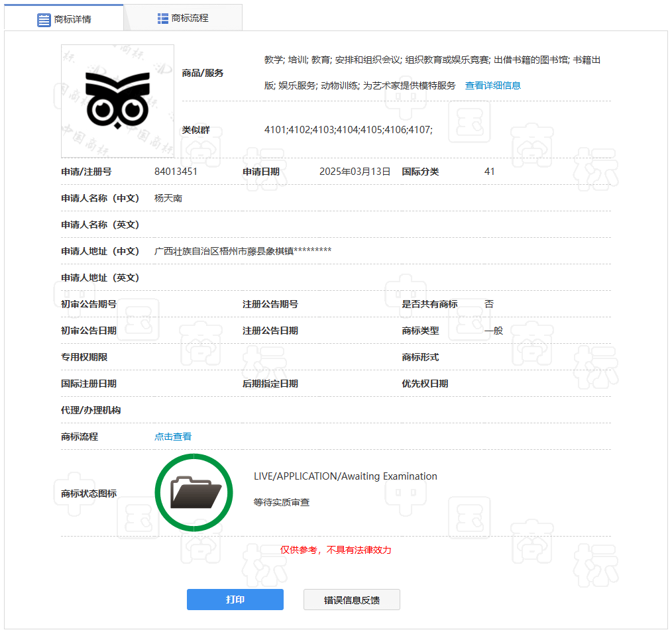The height and width of the screenshot is (632, 672).
Task: Select the 注册公告日期 label
Action: coord(270,331)
